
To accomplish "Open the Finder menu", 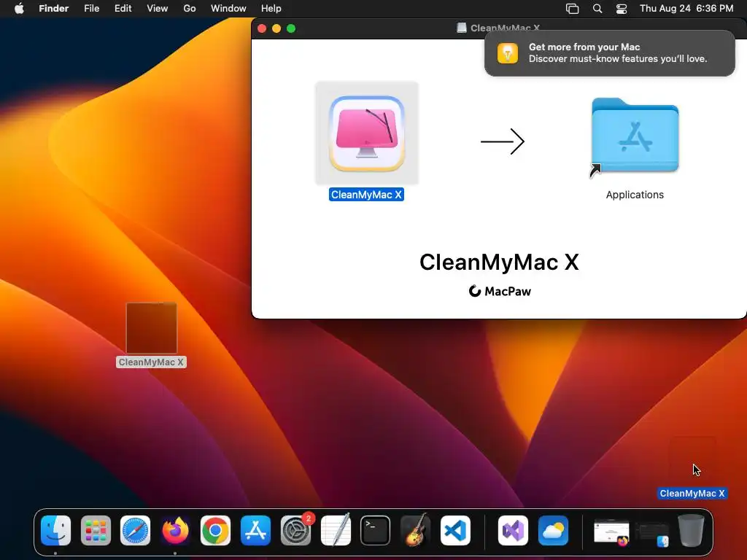I will (54, 9).
